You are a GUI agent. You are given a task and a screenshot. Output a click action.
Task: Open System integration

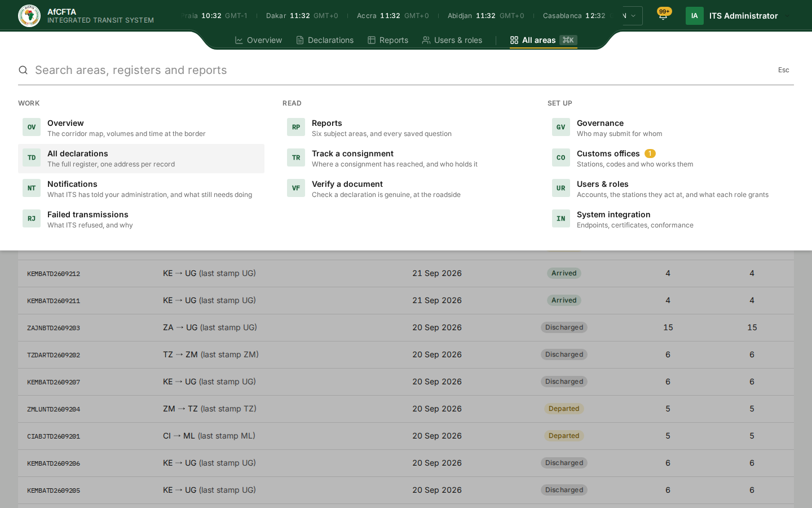670,220
